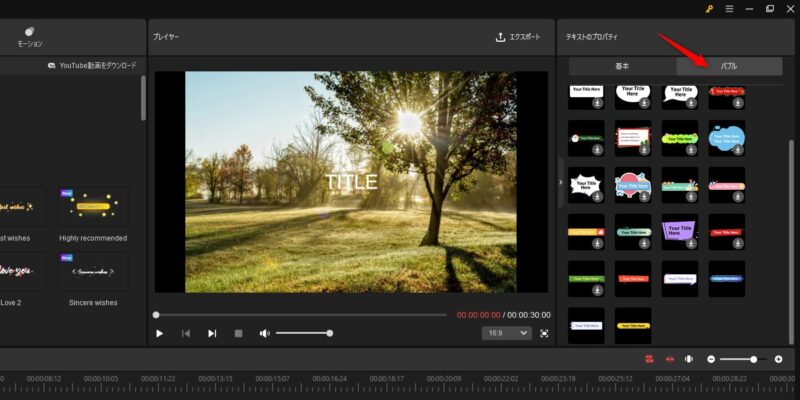Adjust the timeline zoom slider

point(743,359)
